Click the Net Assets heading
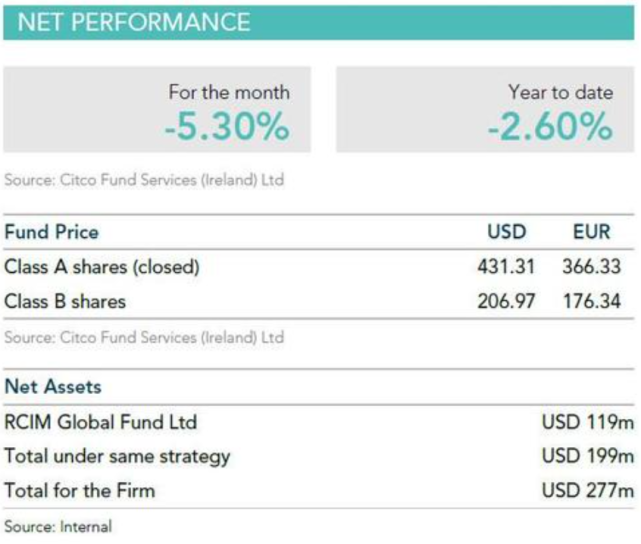Image resolution: width=641 pixels, height=544 pixels. coord(53,387)
